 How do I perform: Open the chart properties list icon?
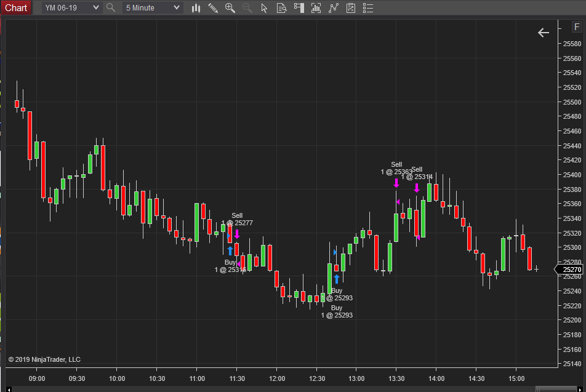click(x=368, y=8)
